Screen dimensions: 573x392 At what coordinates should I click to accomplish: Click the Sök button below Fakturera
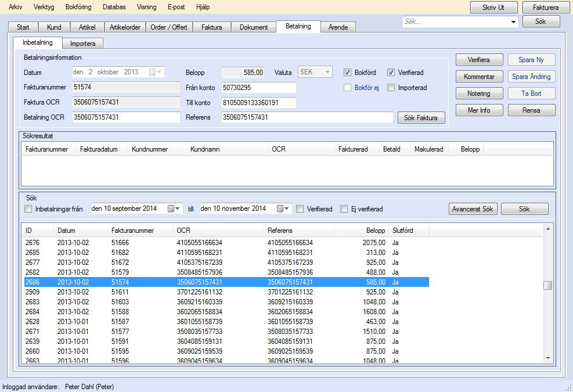click(x=541, y=21)
